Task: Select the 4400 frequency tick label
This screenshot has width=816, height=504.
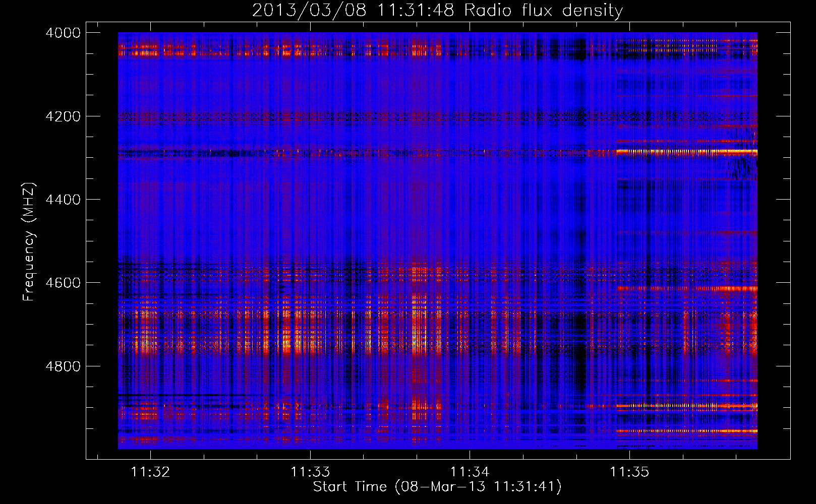Action: (x=63, y=200)
